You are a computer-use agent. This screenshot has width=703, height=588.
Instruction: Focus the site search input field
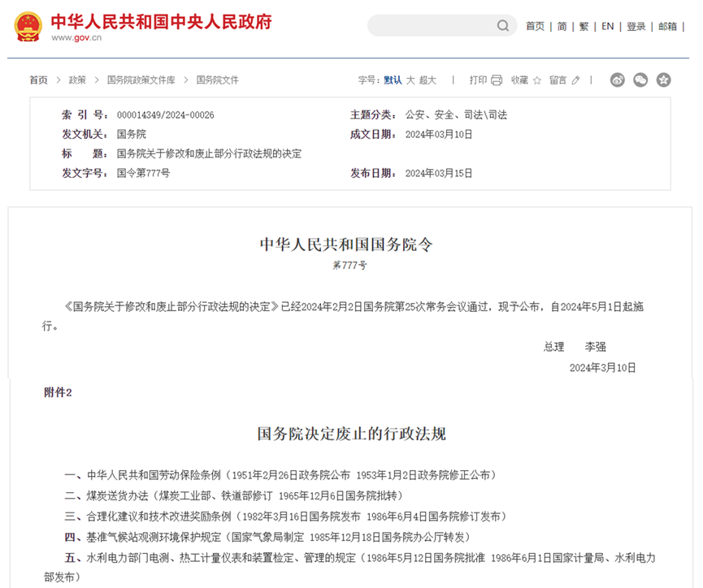tap(441, 25)
